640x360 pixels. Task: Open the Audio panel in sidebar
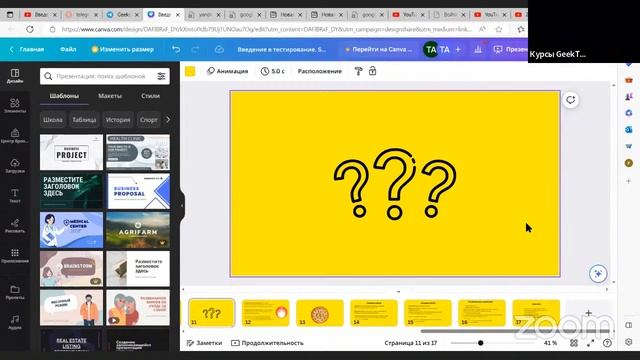point(15,322)
